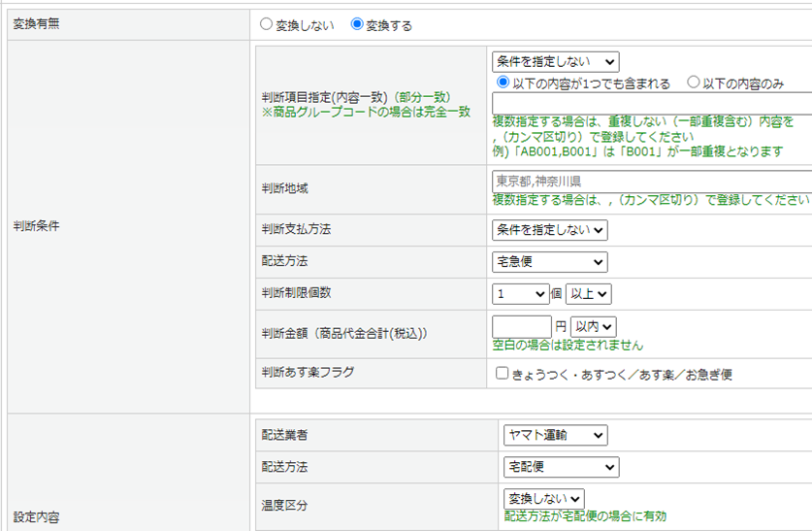Enable the きょうつく・あすつく／あす楽／お急ぎ便 checkbox
The image size is (812, 531).
[502, 374]
